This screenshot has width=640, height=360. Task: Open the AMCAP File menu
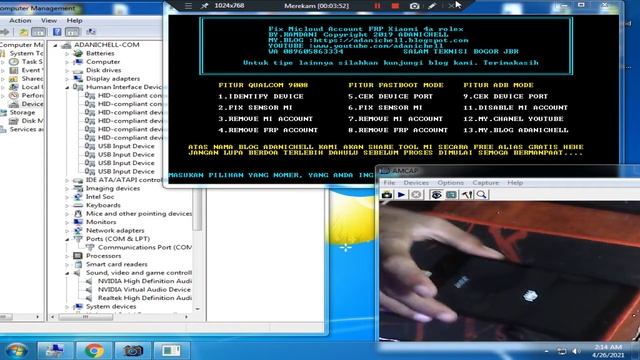point(389,183)
